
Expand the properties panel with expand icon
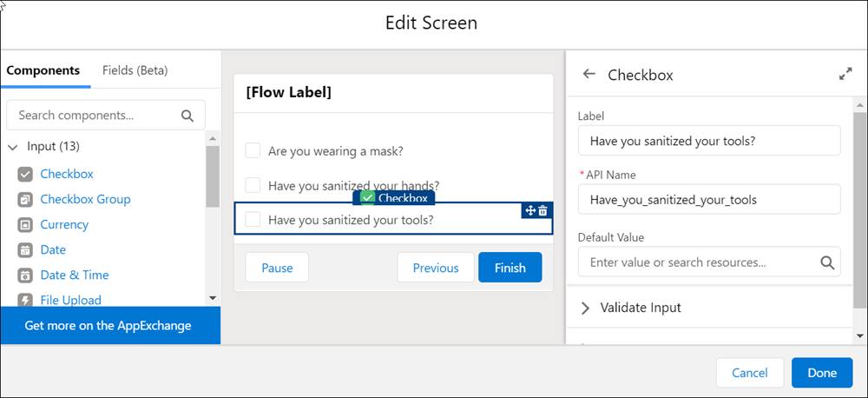[x=845, y=75]
